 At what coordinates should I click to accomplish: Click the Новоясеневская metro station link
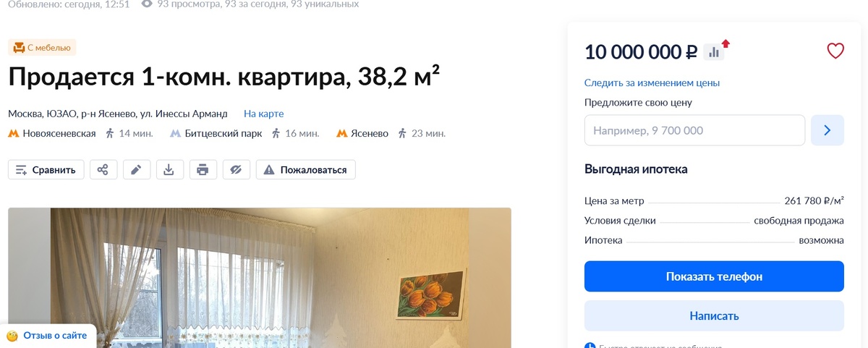(x=59, y=134)
